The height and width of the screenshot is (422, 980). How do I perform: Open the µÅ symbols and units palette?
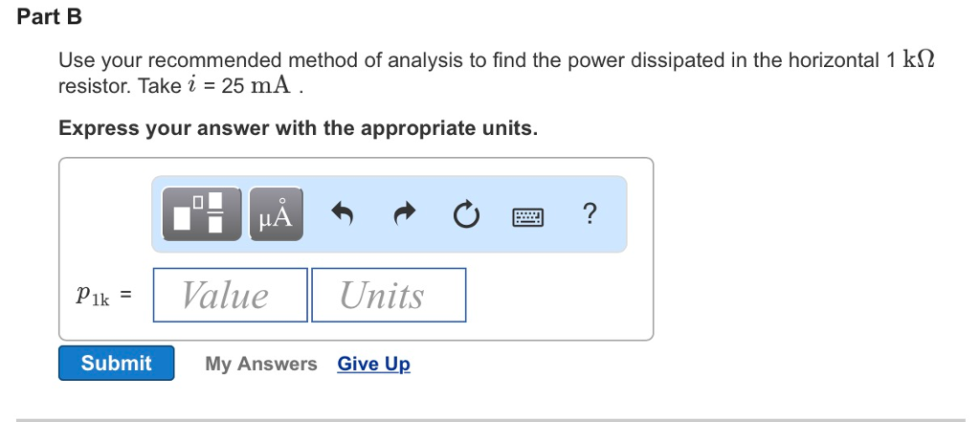(x=276, y=214)
